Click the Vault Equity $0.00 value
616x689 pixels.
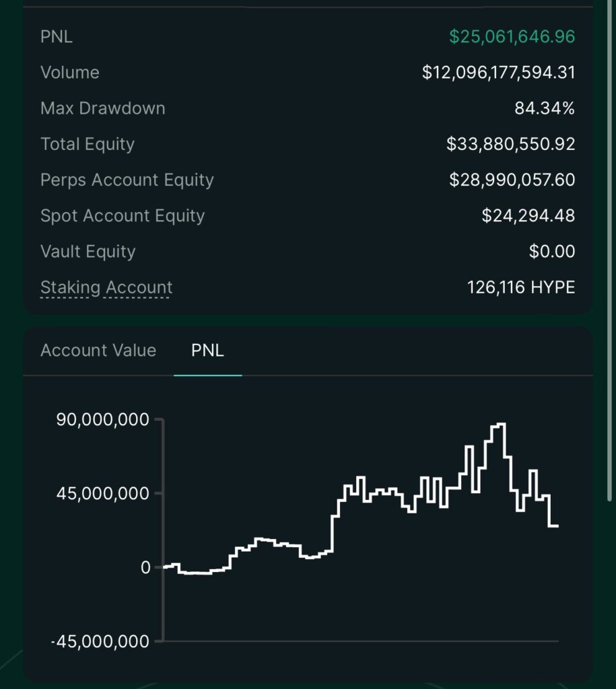point(552,252)
